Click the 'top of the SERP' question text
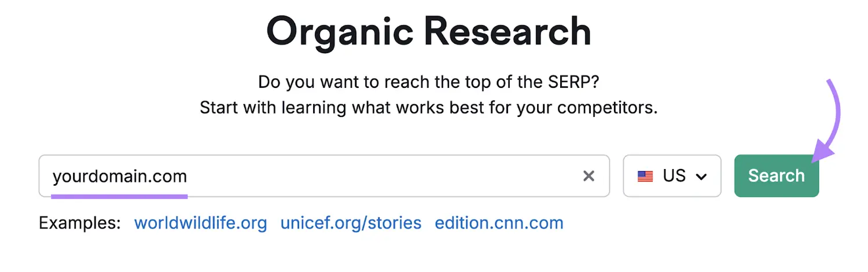 428,82
